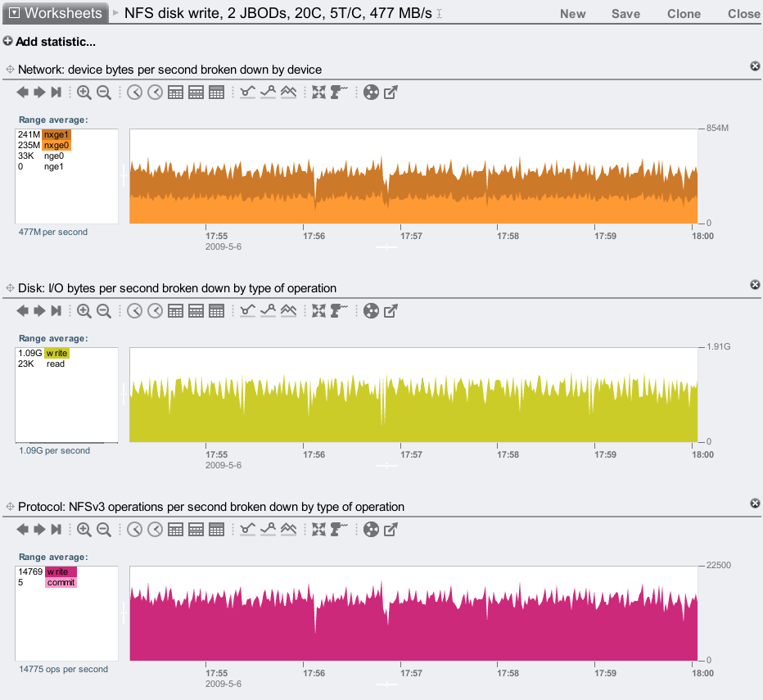Jump to current time on NFSv3 graph
The width and height of the screenshot is (763, 700).
pyautogui.click(x=56, y=530)
